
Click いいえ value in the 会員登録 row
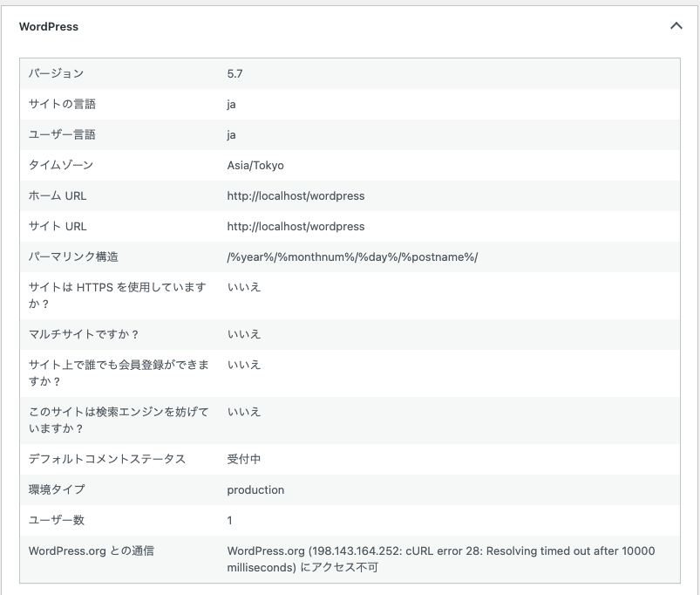tap(244, 365)
